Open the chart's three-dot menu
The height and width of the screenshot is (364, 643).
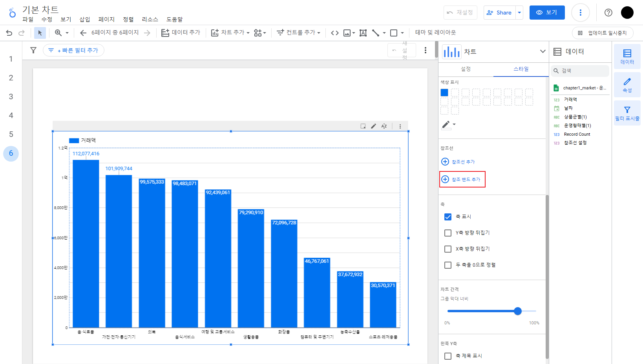click(x=400, y=126)
